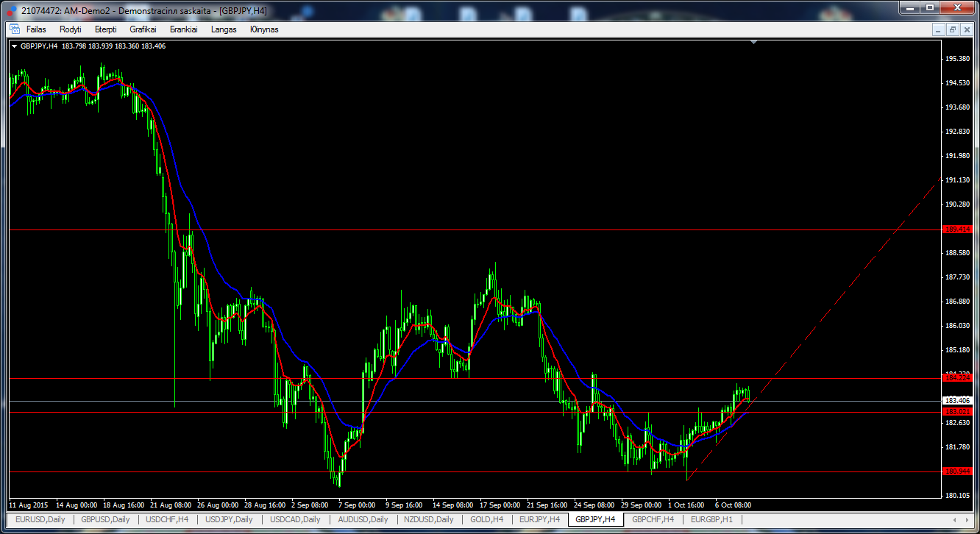The height and width of the screenshot is (534, 980).
Task: Click the 11 Aug 2015 date label
Action: pyautogui.click(x=28, y=505)
